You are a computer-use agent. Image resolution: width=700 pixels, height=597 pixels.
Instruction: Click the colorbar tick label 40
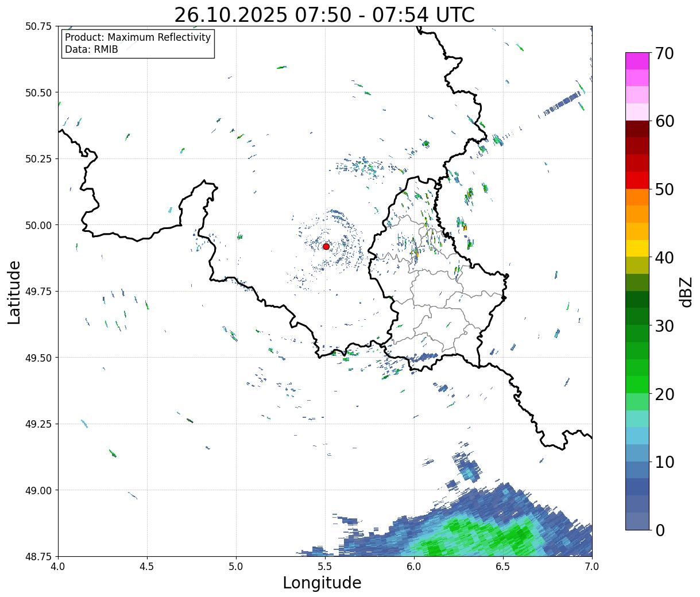(x=664, y=257)
